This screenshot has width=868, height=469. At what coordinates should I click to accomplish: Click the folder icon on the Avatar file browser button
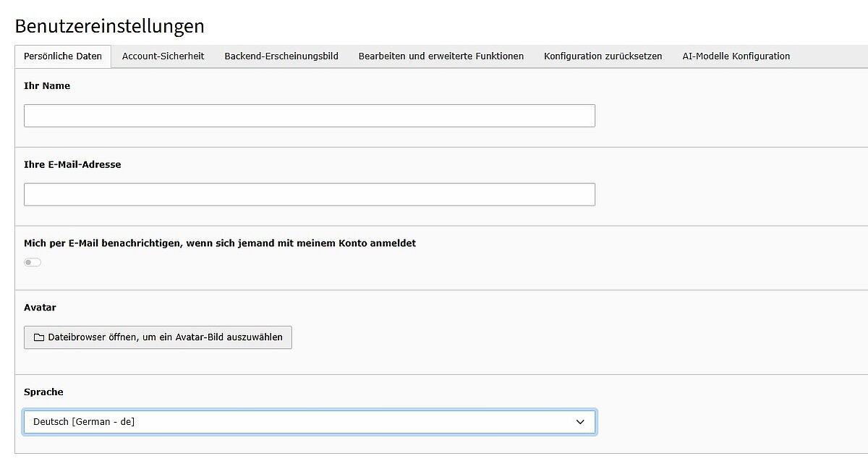tap(39, 337)
